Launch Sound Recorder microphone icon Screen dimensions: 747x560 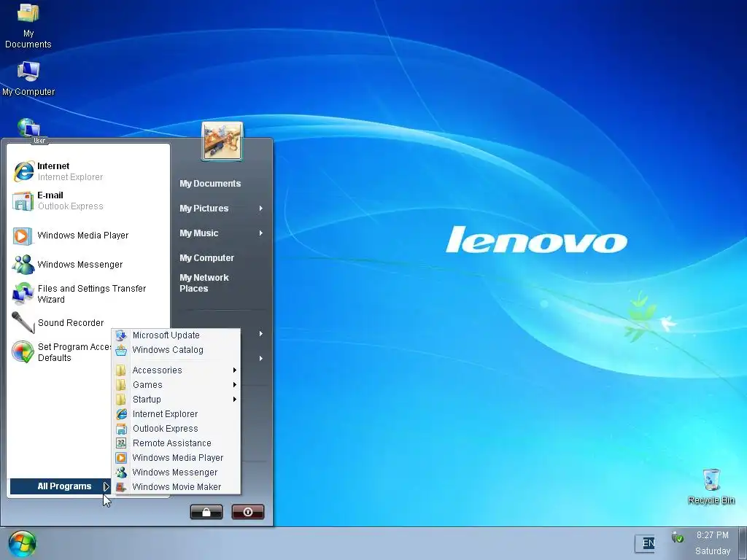[23, 322]
